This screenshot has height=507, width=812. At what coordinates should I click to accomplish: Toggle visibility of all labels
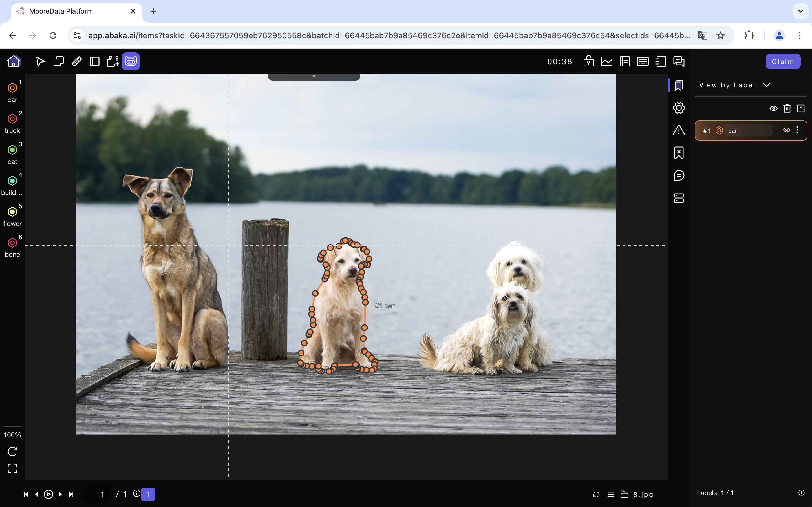[x=773, y=108]
